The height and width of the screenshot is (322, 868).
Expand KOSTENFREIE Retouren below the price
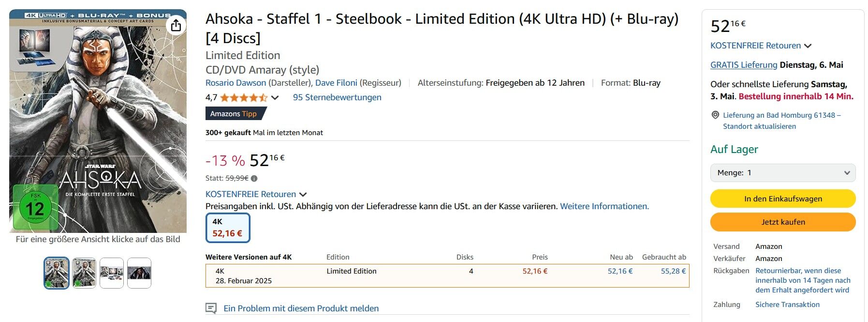point(256,194)
